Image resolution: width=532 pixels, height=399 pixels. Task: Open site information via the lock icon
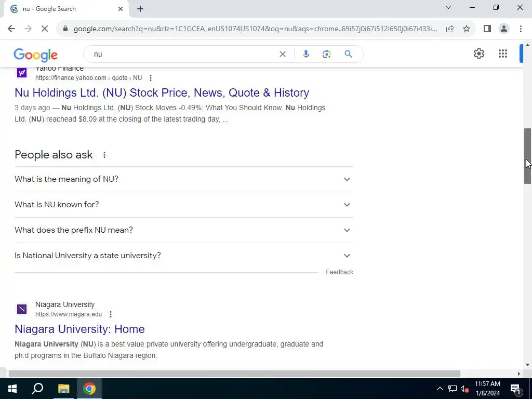coord(65,29)
